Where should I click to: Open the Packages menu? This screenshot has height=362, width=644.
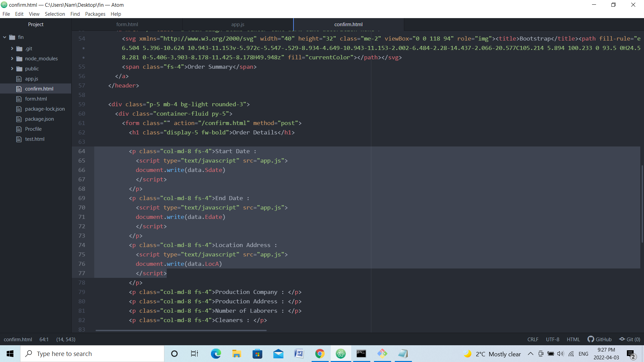point(95,14)
